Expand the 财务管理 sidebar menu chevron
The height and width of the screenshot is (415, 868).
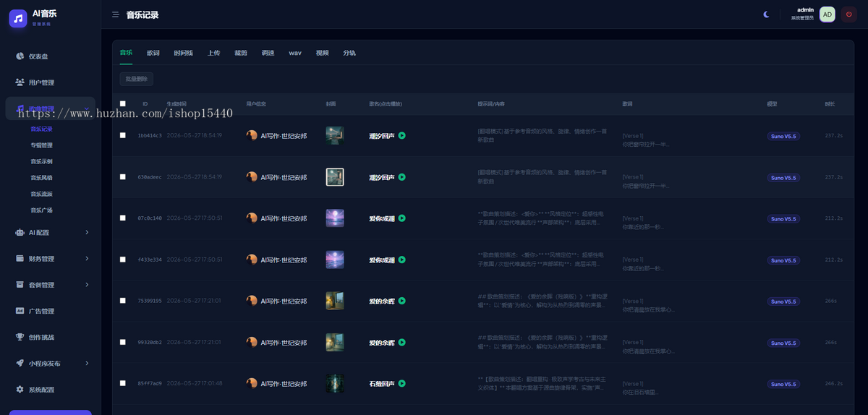(x=87, y=258)
